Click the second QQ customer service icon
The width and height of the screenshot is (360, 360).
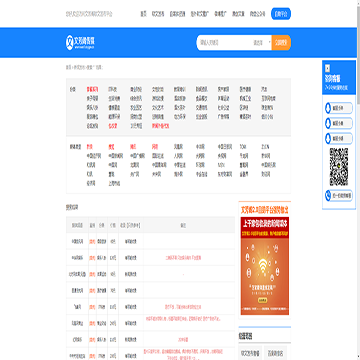pos(328,123)
